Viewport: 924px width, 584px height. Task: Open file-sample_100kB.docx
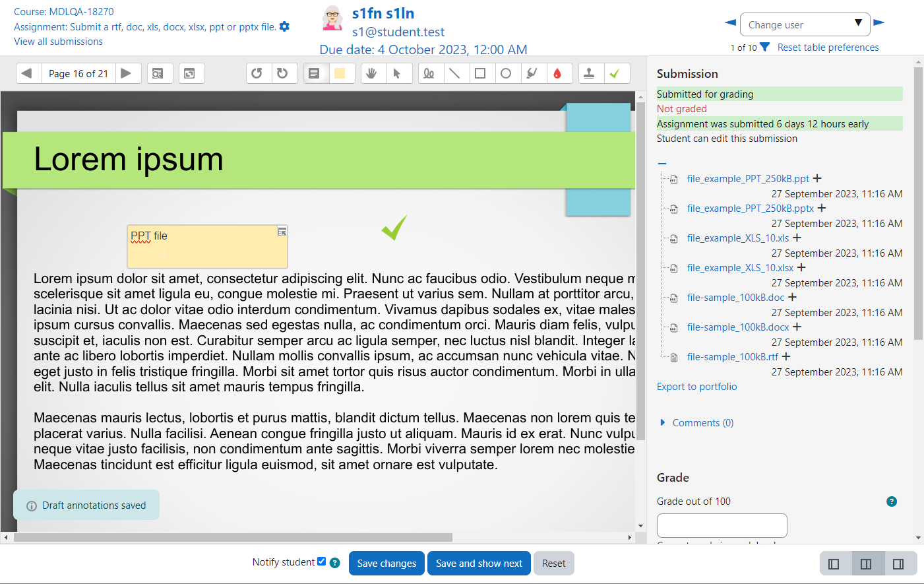(738, 327)
